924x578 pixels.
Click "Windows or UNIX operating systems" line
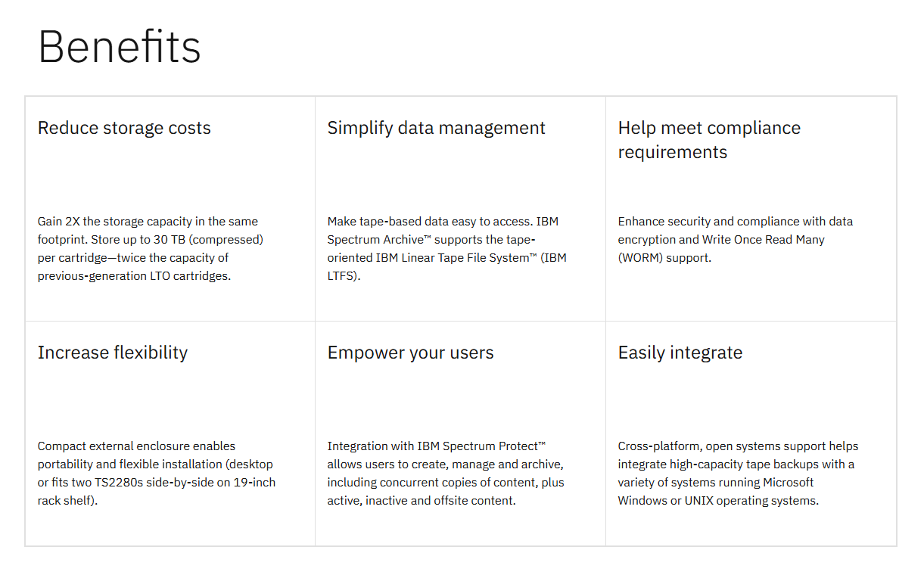point(717,501)
